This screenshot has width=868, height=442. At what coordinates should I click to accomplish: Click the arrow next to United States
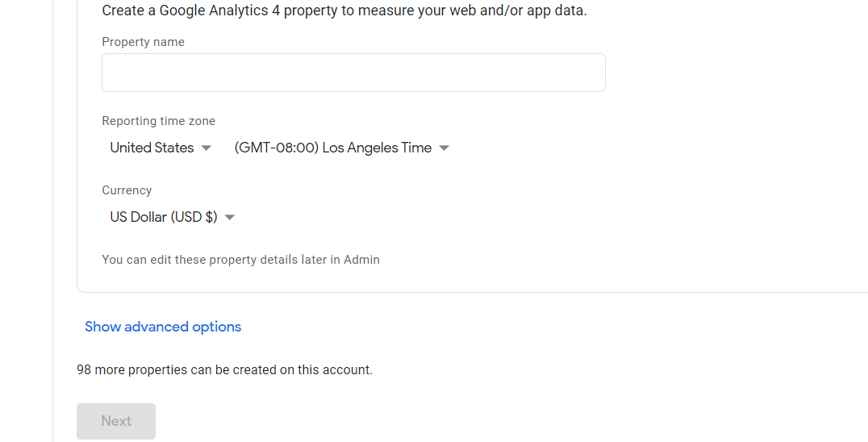pos(206,148)
